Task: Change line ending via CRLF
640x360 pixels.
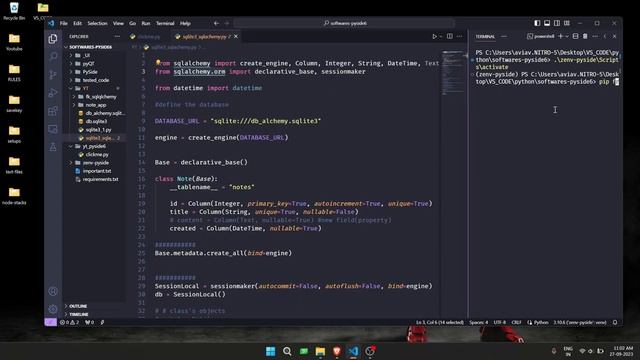Action: click(x=516, y=322)
